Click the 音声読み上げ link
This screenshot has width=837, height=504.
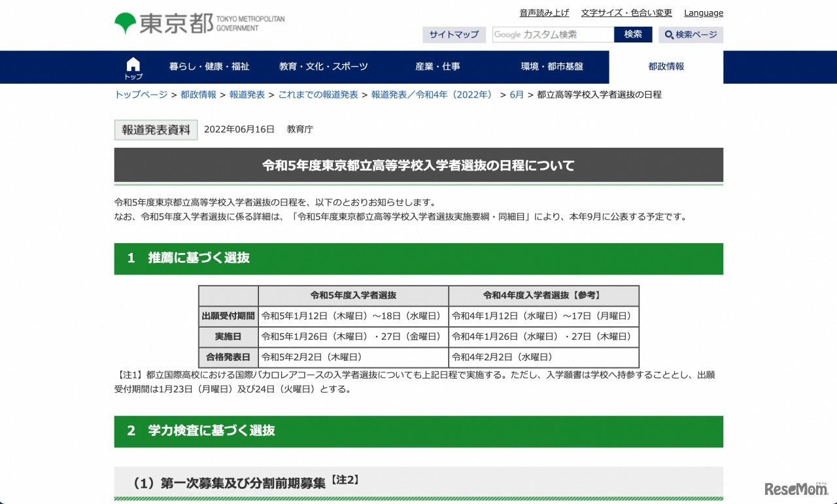(544, 13)
